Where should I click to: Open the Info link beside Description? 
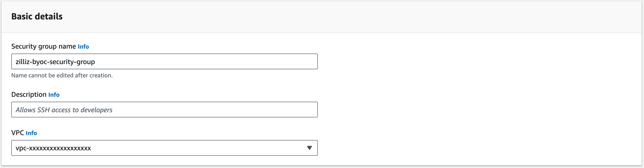click(x=54, y=95)
